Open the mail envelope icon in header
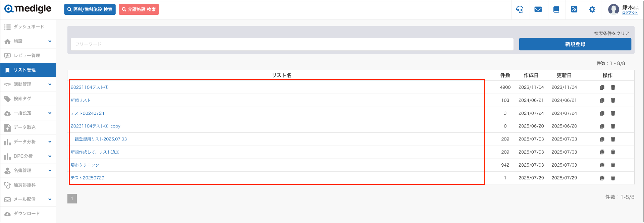This screenshot has height=223, width=644. pyautogui.click(x=538, y=9)
